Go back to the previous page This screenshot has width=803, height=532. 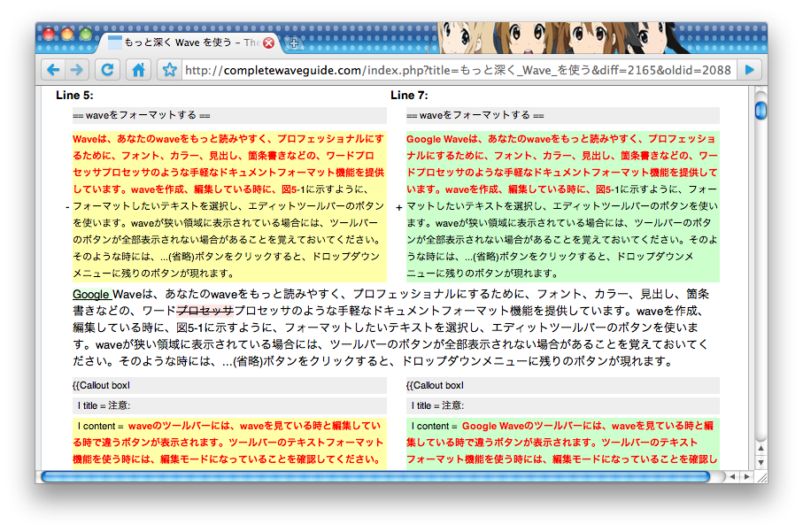[53, 70]
